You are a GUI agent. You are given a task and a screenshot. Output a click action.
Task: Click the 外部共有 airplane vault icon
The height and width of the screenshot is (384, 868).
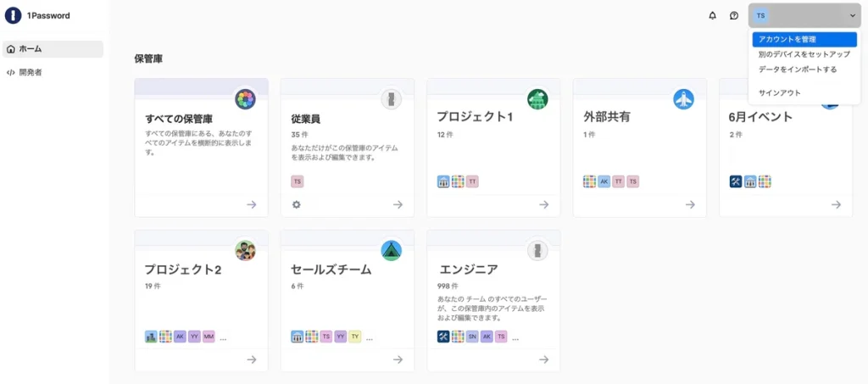pyautogui.click(x=683, y=99)
